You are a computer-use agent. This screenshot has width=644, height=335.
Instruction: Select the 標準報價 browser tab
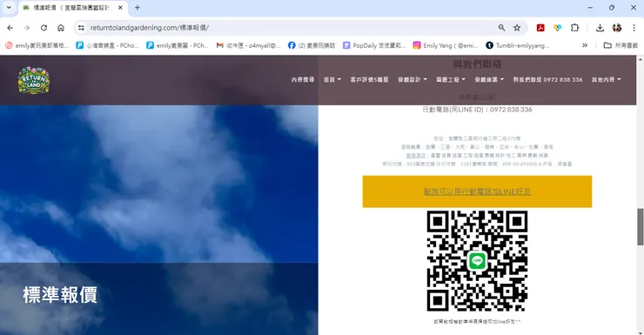[73, 8]
